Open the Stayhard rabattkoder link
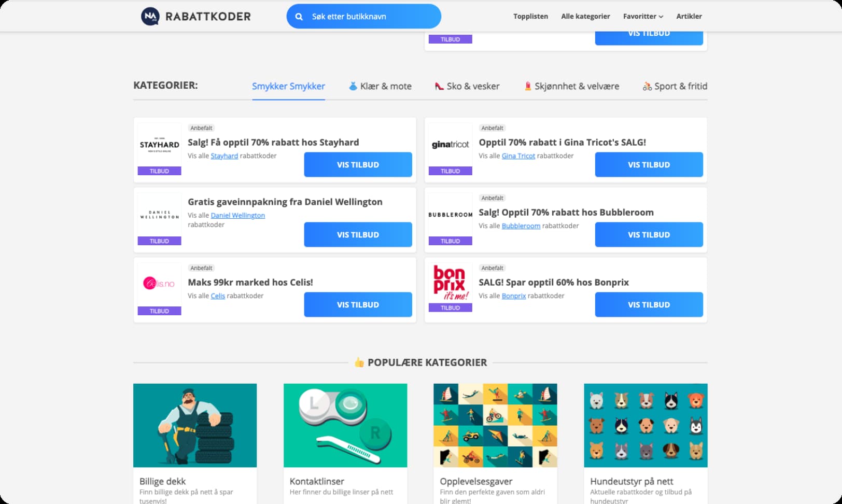Image resolution: width=842 pixels, height=504 pixels. tap(224, 156)
